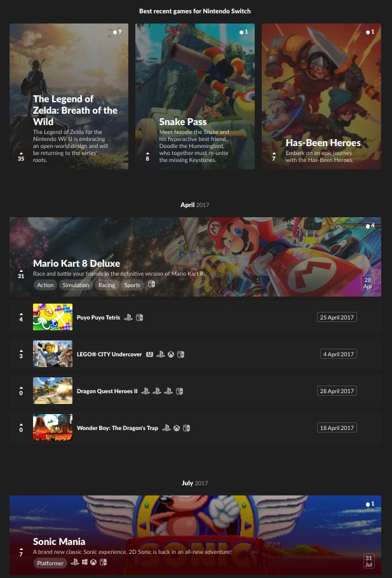
Task: Open comments on Mario Kart 8 Deluxe
Action: pos(370,225)
